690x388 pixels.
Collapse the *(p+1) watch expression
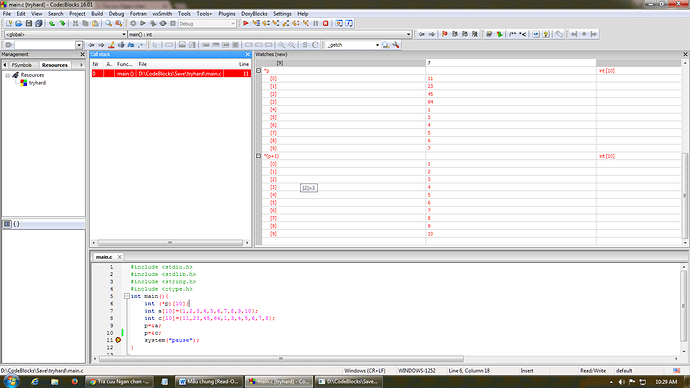259,156
